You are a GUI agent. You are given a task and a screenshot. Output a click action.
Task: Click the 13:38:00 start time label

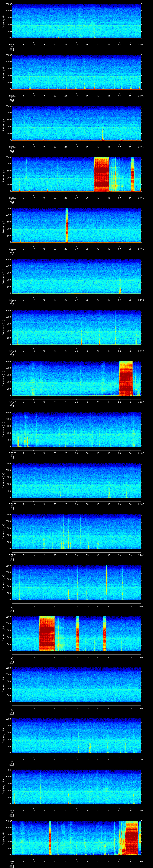12,861
